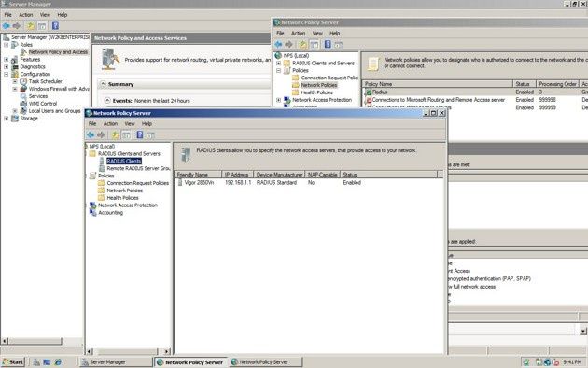Select Health Policies in front NPS tree
Screen dimensions: 588x368
coord(122,198)
